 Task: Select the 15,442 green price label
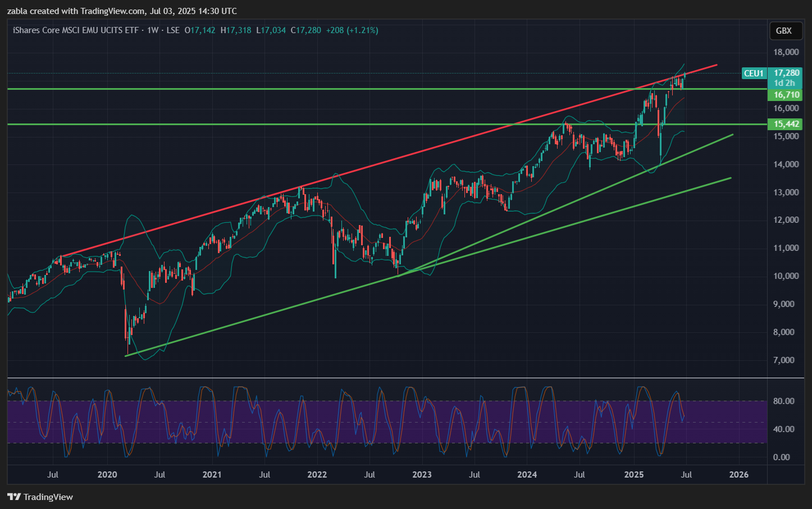click(786, 124)
